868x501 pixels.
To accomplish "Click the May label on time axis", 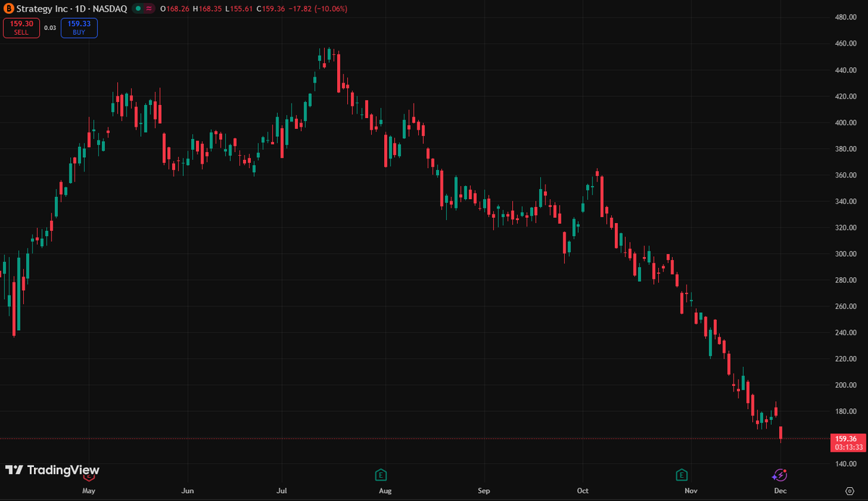I will [x=89, y=491].
